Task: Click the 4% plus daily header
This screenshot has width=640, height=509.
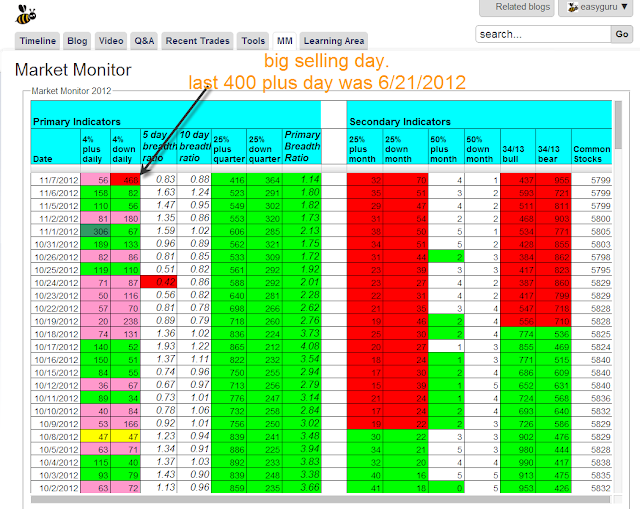Action: [x=96, y=147]
